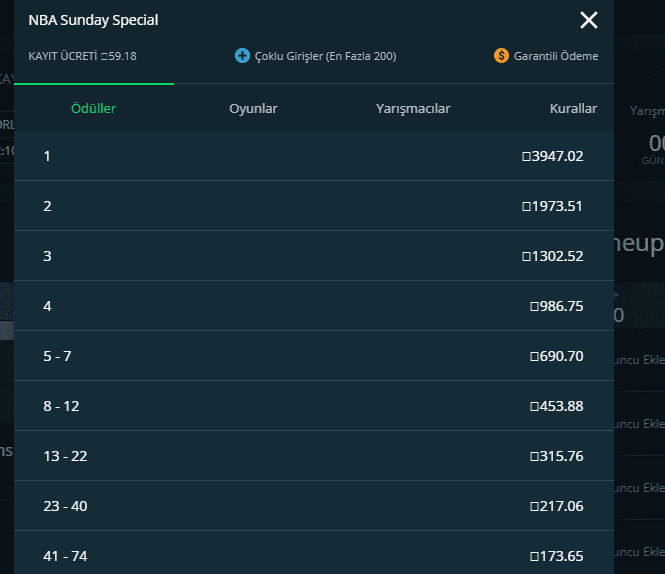Switch to the Ödüller tab

tap(93, 109)
